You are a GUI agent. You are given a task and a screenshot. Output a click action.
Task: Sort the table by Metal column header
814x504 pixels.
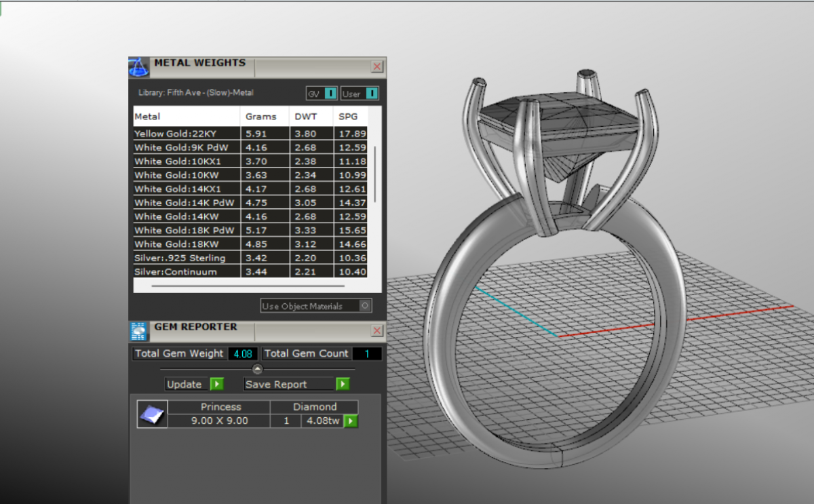(187, 117)
